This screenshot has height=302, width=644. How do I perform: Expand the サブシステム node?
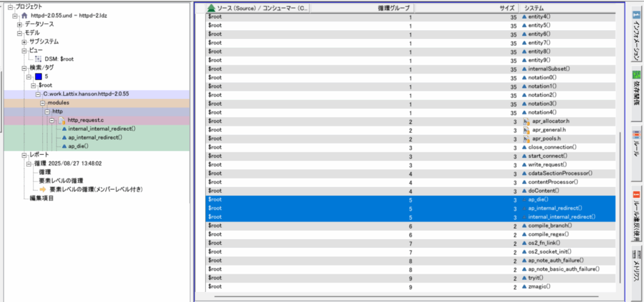click(x=25, y=42)
